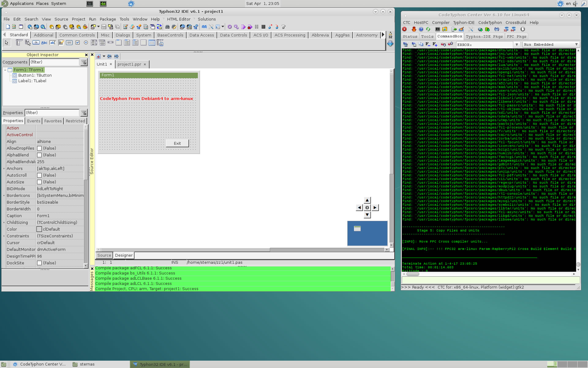Select the TButton 'Ok' component in palette
This screenshot has height=368, width=588.
(x=36, y=43)
